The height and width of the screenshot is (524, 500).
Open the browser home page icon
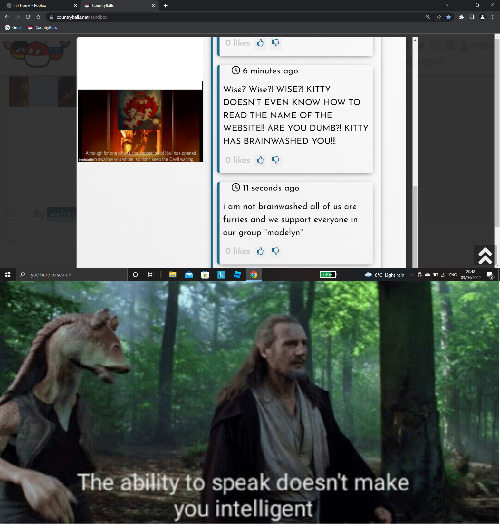point(38,17)
